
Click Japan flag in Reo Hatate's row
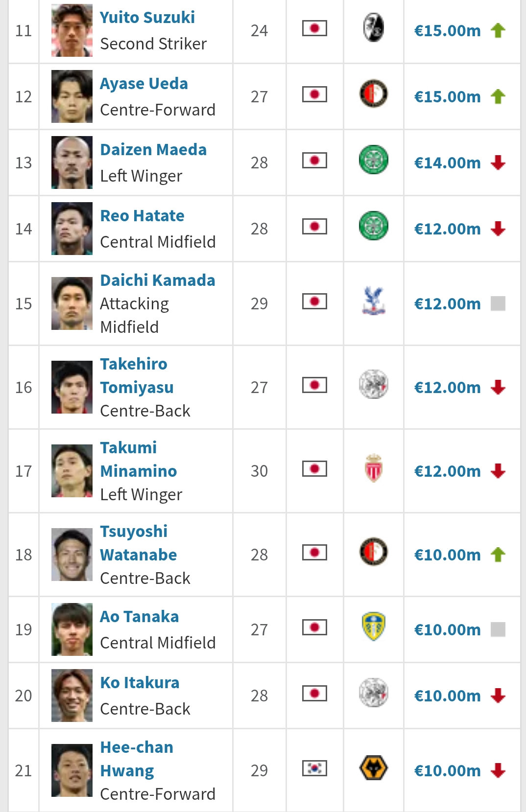tap(314, 227)
